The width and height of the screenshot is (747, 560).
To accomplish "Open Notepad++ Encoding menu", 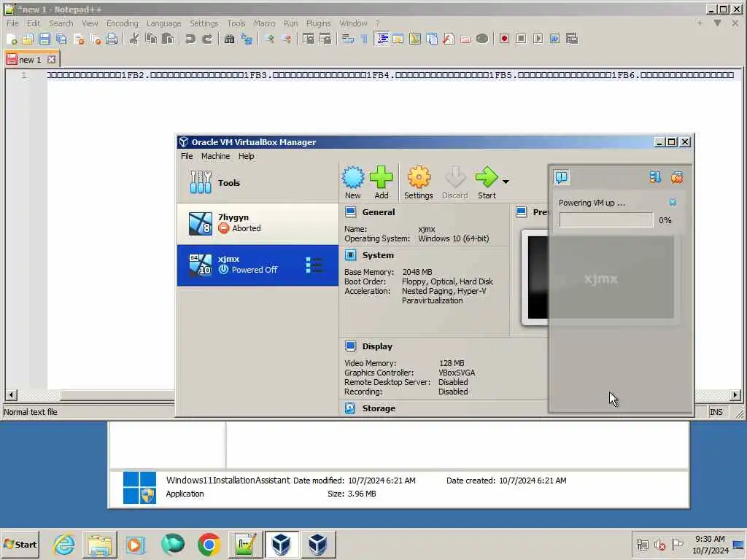I will coord(123,23).
